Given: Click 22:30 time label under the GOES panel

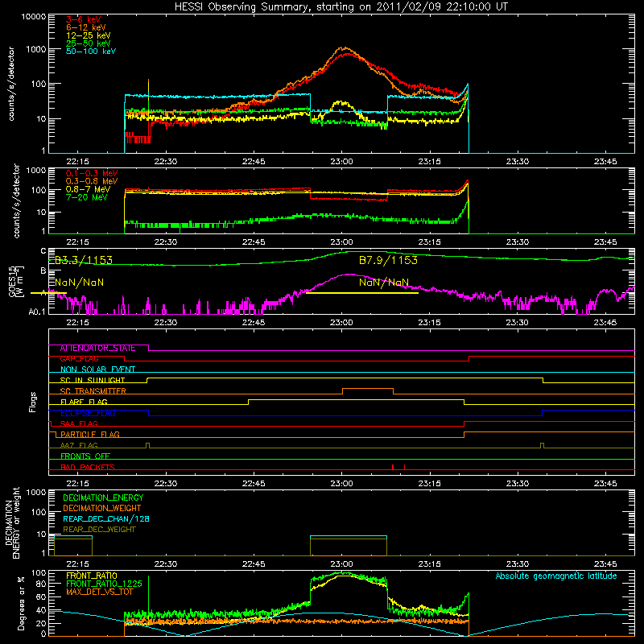Looking at the screenshot, I should [166, 323].
